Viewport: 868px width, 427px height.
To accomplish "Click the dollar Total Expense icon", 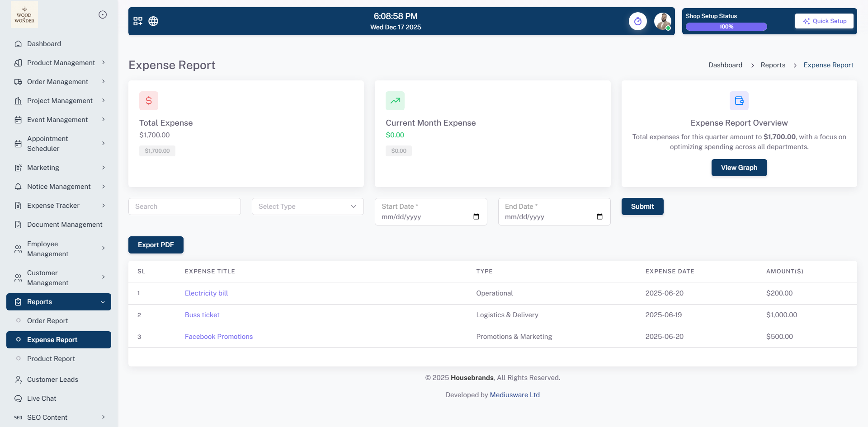I will pyautogui.click(x=149, y=101).
